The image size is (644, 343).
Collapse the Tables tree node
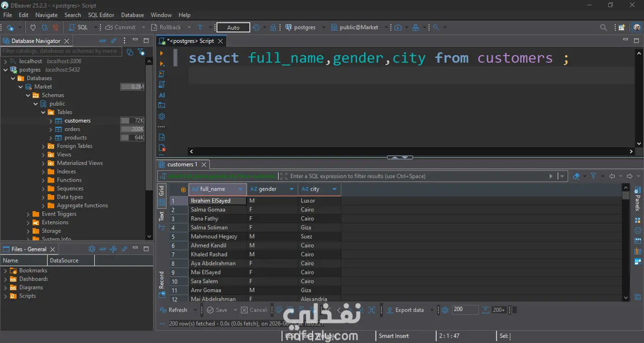coord(43,112)
